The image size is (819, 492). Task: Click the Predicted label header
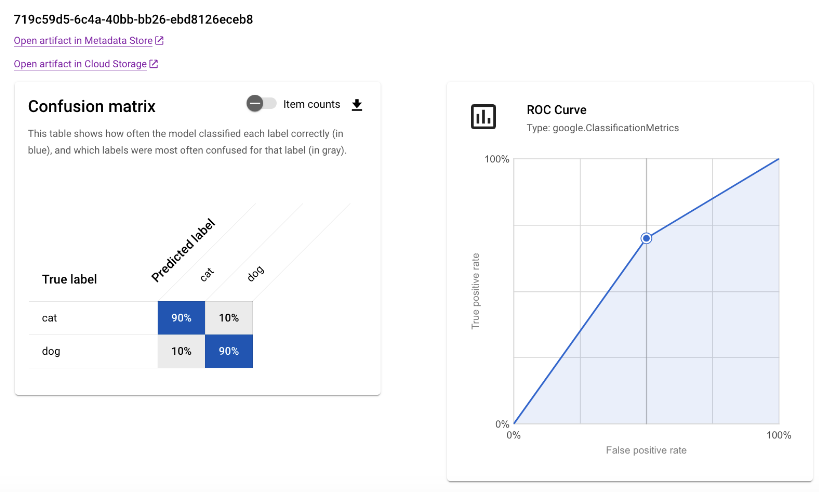(184, 248)
